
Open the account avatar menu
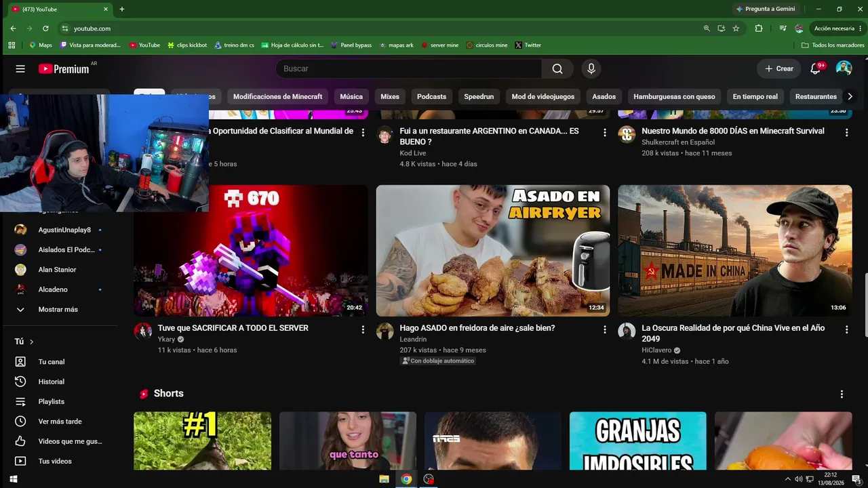click(x=844, y=68)
